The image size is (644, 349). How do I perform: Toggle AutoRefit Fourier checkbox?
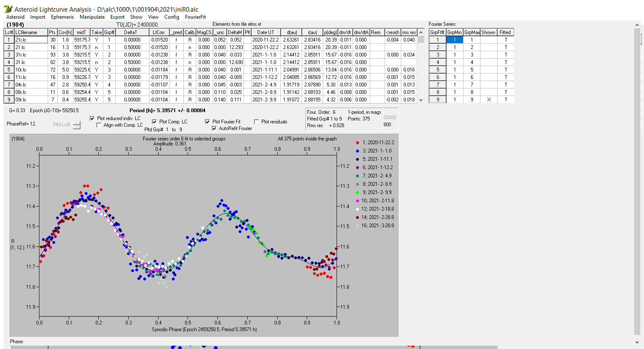(214, 128)
